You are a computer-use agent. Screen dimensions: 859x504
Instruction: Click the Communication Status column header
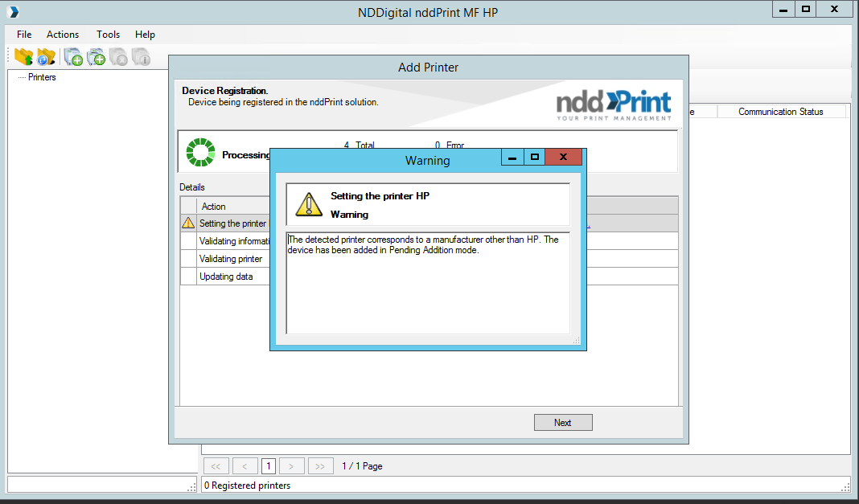pyautogui.click(x=780, y=112)
